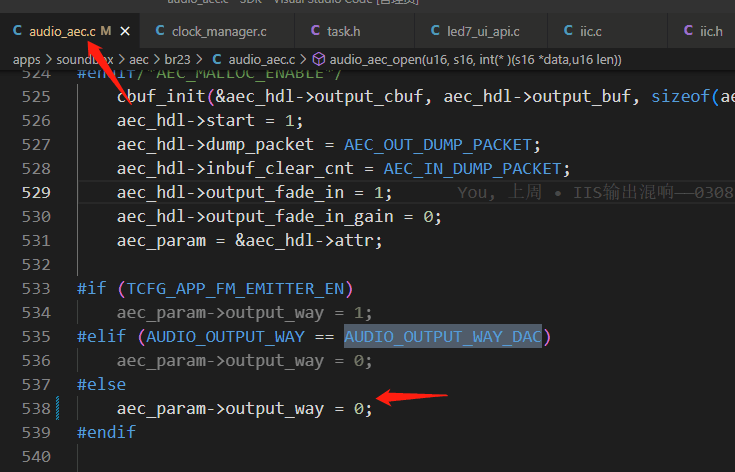Click the C file icon on clock_manager.c tab

coord(160,30)
